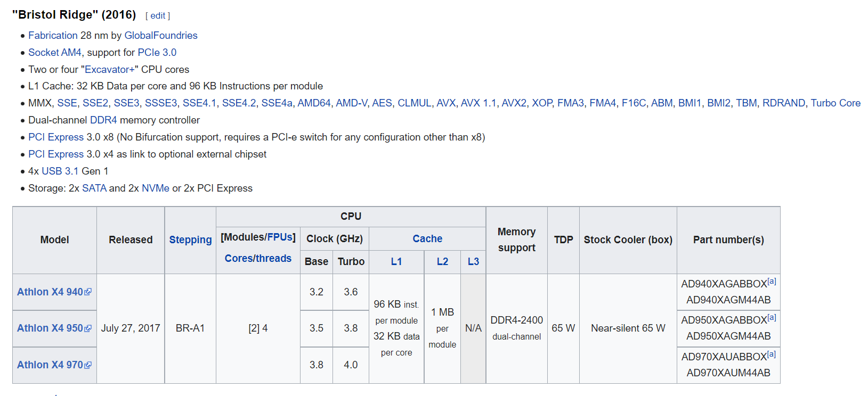This screenshot has height=396, width=868.
Task: Select part number AD950XAGM44AB
Action: pos(728,336)
